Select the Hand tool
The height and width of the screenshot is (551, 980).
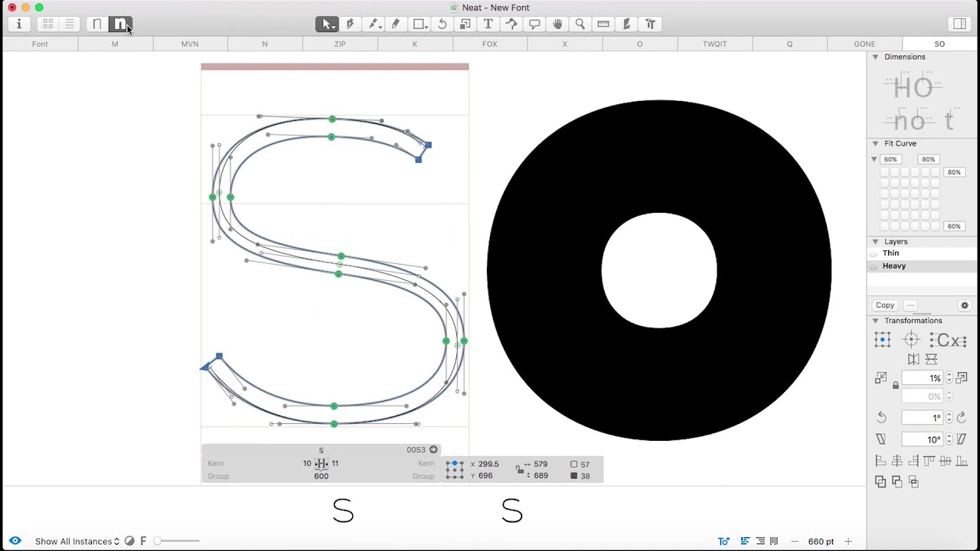557,24
